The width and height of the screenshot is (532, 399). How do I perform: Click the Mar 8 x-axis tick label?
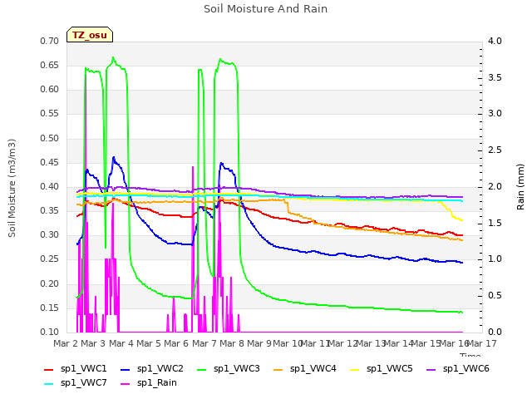(232, 343)
